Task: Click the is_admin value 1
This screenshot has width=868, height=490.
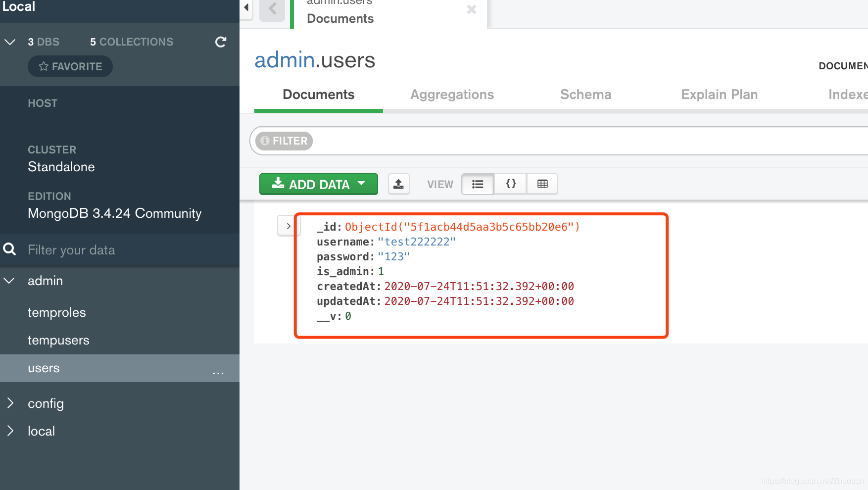Action: [381, 271]
